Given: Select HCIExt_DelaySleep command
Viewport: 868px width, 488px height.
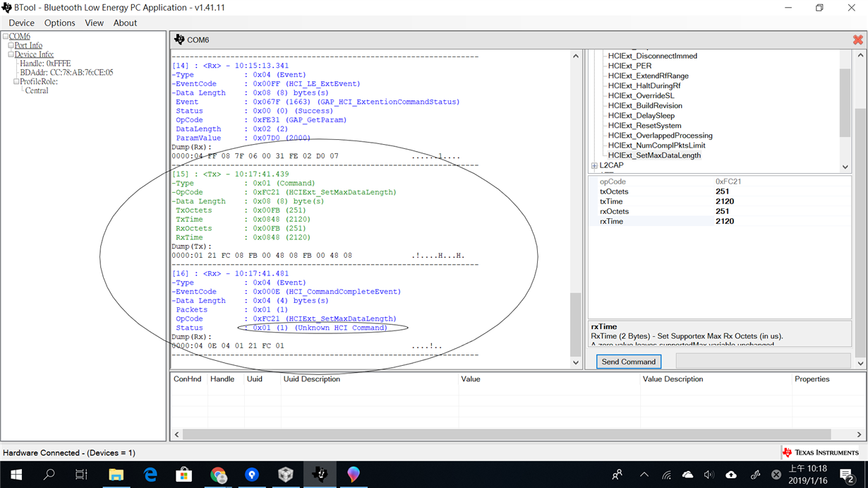Looking at the screenshot, I should [641, 115].
